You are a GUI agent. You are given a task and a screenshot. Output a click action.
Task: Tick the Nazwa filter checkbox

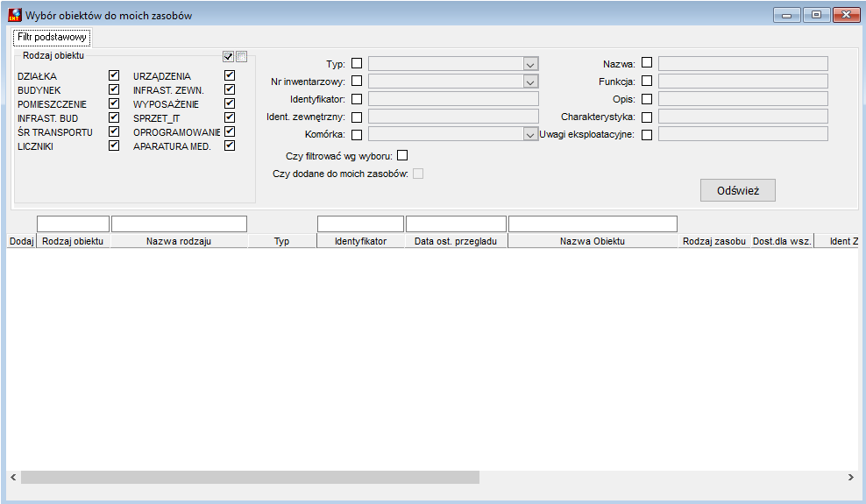[x=647, y=63]
